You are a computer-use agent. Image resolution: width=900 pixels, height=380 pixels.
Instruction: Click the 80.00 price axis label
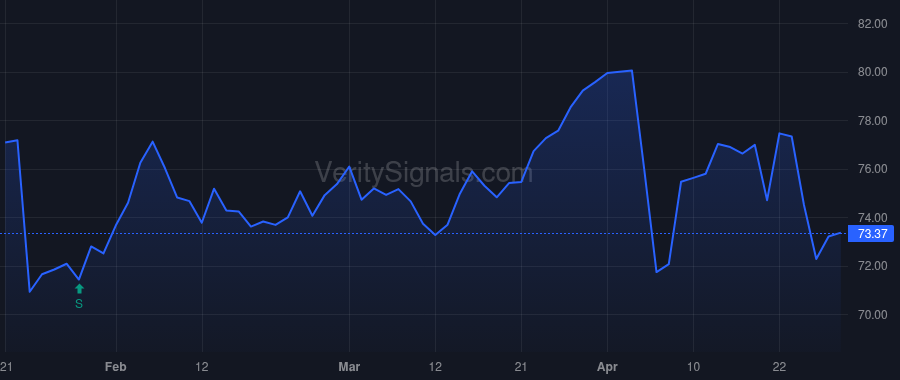872,72
